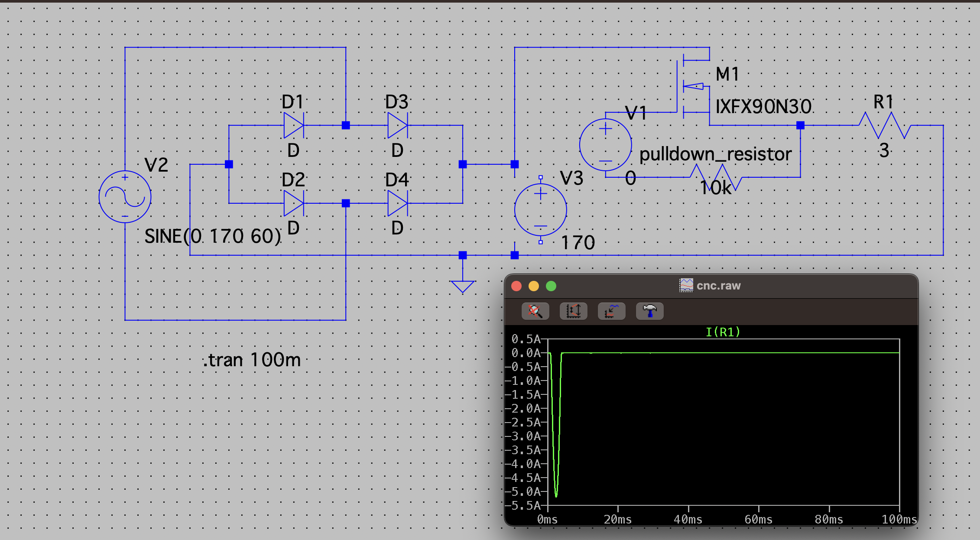Click the SINE(0 170 60) value text
The height and width of the screenshot is (540, 980).
coord(213,236)
